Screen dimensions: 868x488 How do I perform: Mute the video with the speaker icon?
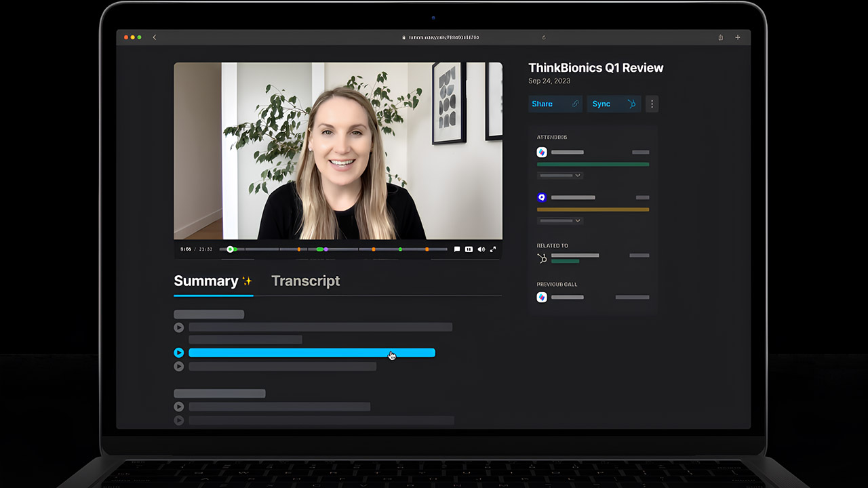pos(481,249)
